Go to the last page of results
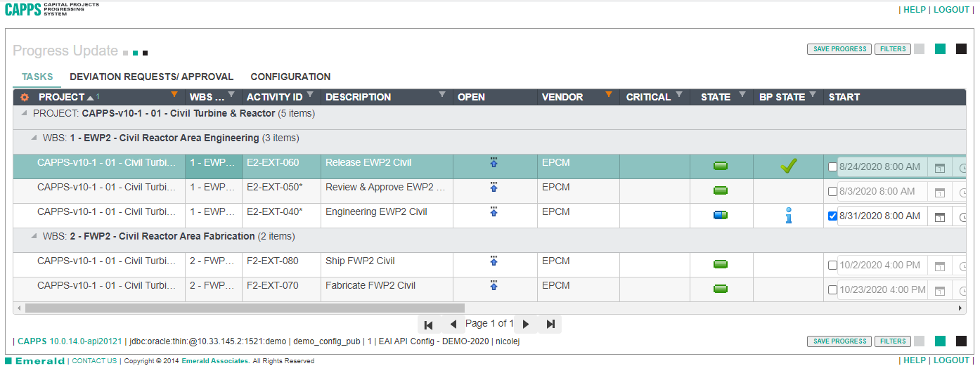The image size is (980, 392). (550, 324)
